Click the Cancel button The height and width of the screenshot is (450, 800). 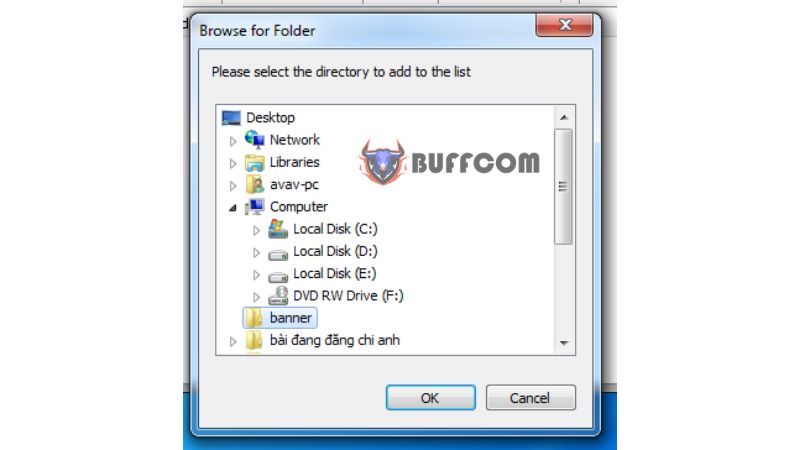[x=531, y=397]
